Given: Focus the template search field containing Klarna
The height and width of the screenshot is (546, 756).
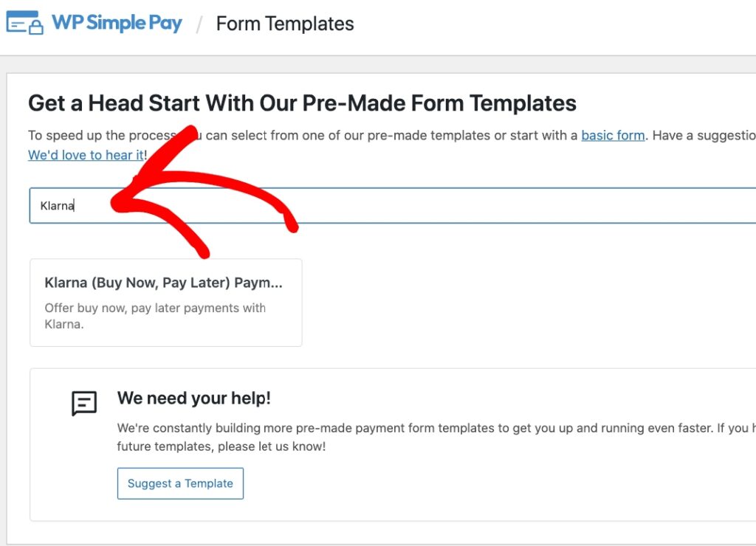Looking at the screenshot, I should (369, 206).
